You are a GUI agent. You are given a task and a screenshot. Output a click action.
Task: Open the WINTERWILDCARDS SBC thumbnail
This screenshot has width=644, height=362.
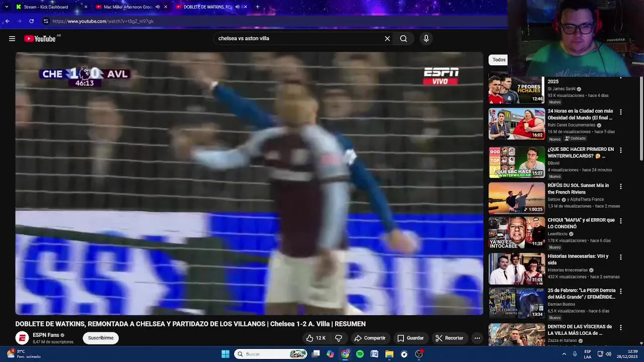pyautogui.click(x=517, y=162)
